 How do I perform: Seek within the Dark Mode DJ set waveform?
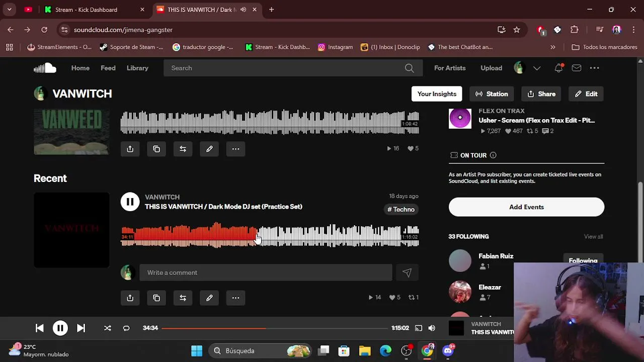tap(270, 236)
